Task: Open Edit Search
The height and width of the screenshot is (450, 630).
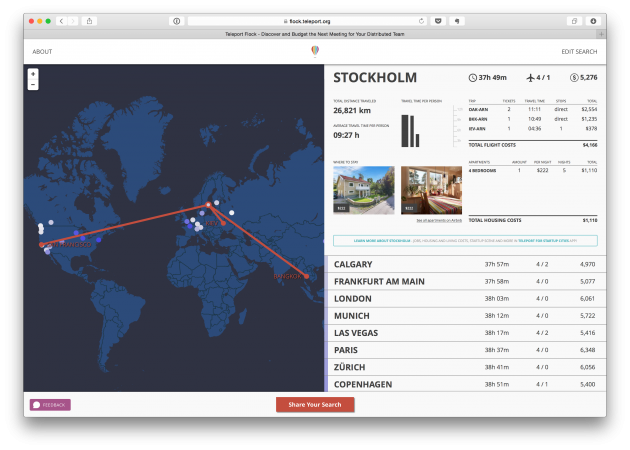Action: point(579,51)
